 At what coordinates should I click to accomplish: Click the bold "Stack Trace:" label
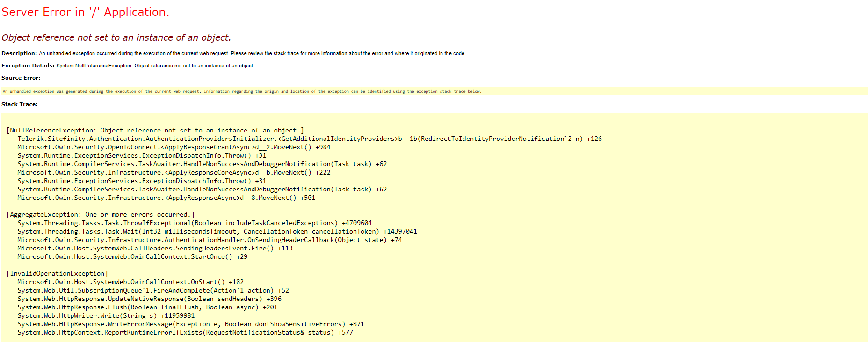(x=20, y=104)
